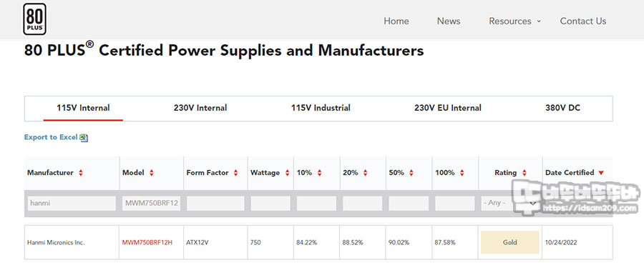Focus Model filter field containing MWM750BRF12
Image resolution: width=644 pixels, height=275 pixels.
[x=151, y=204]
